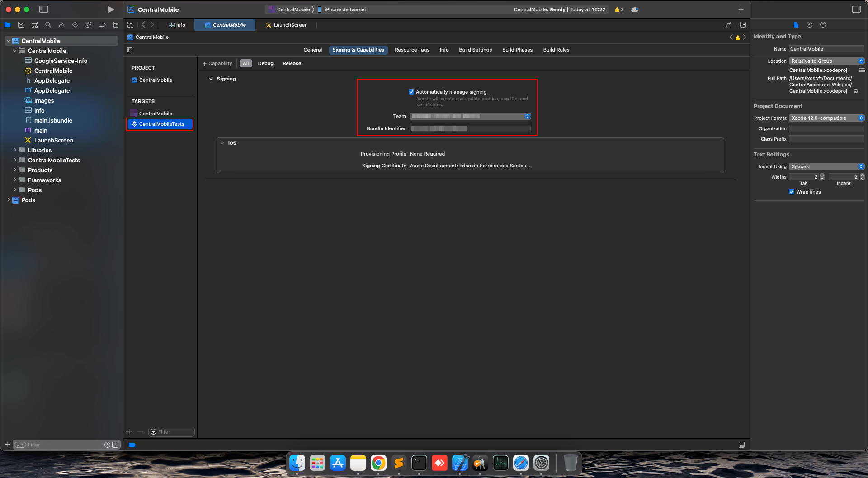Viewport: 868px width, 478px height.
Task: Switch to the Resource Tags tab
Action: (x=412, y=50)
